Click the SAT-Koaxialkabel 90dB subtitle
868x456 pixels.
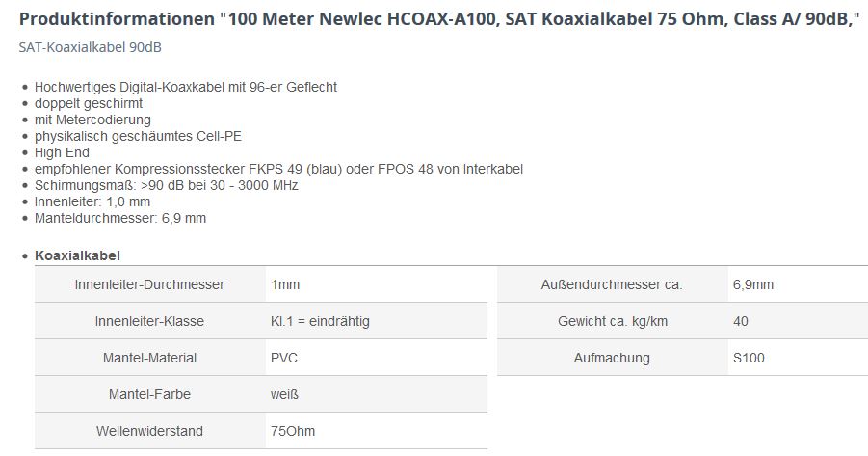point(84,47)
